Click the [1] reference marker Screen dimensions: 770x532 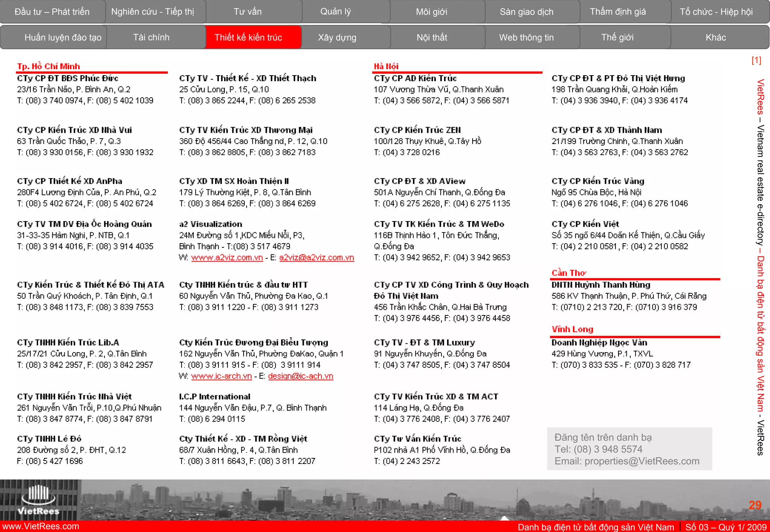coord(756,60)
